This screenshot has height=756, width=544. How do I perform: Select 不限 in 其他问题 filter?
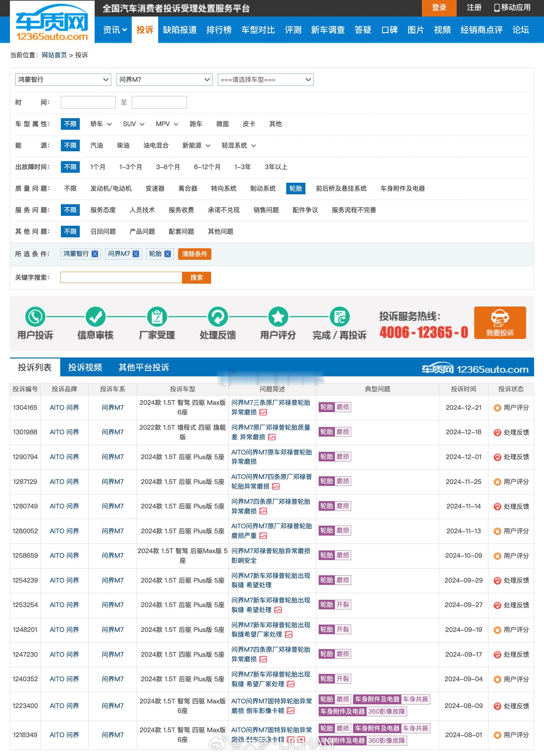click(70, 232)
